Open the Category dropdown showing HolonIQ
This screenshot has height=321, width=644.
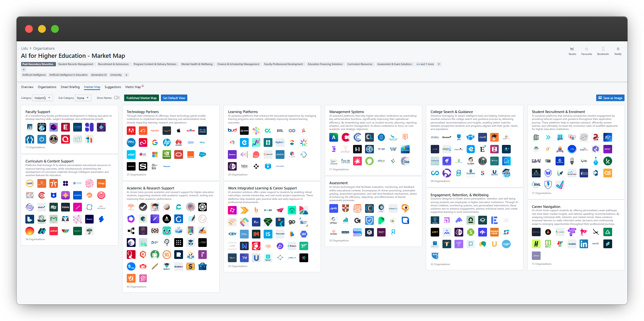[x=43, y=98]
